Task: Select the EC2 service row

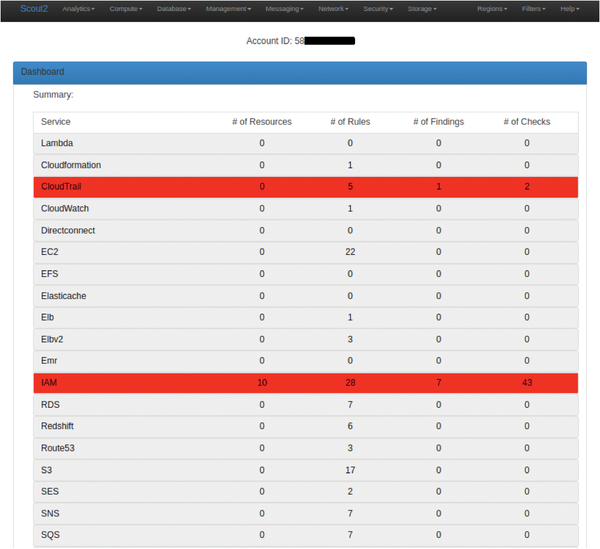Action: tap(306, 252)
